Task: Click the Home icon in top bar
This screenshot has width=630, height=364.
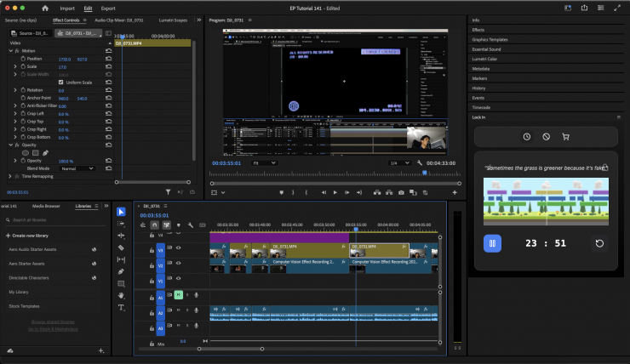Action: point(44,8)
